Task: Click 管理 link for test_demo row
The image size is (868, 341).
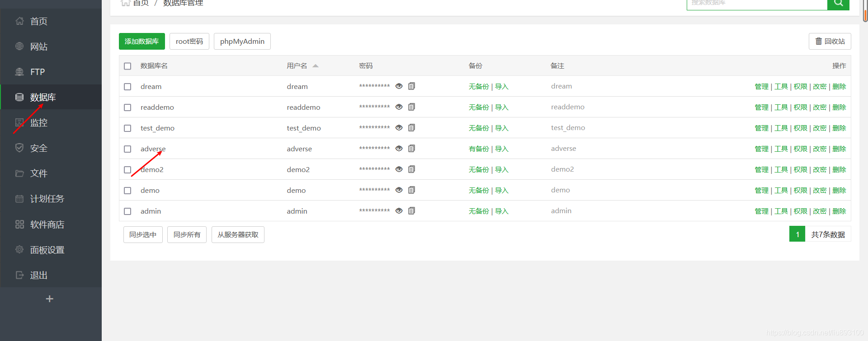Action: [x=762, y=128]
